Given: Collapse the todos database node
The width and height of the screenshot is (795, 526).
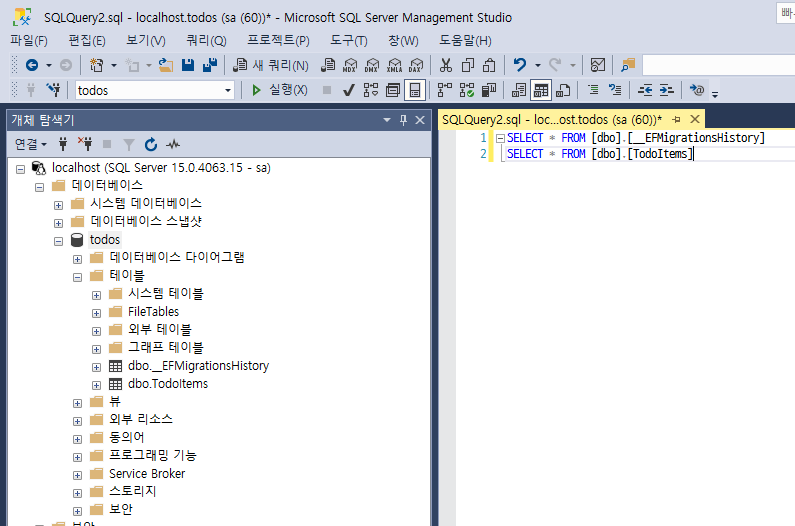Looking at the screenshot, I should point(59,240).
